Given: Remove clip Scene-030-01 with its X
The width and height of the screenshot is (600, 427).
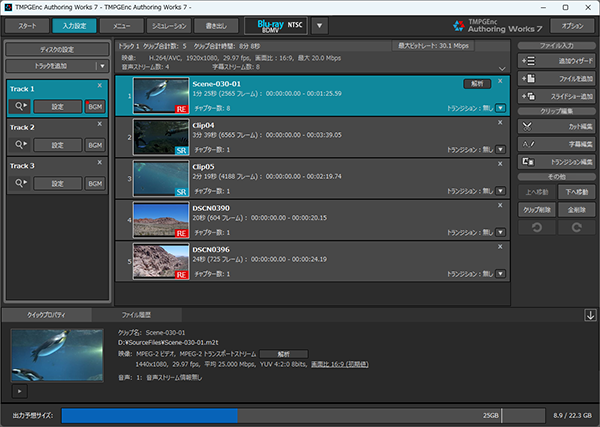Looking at the screenshot, I should (500, 81).
